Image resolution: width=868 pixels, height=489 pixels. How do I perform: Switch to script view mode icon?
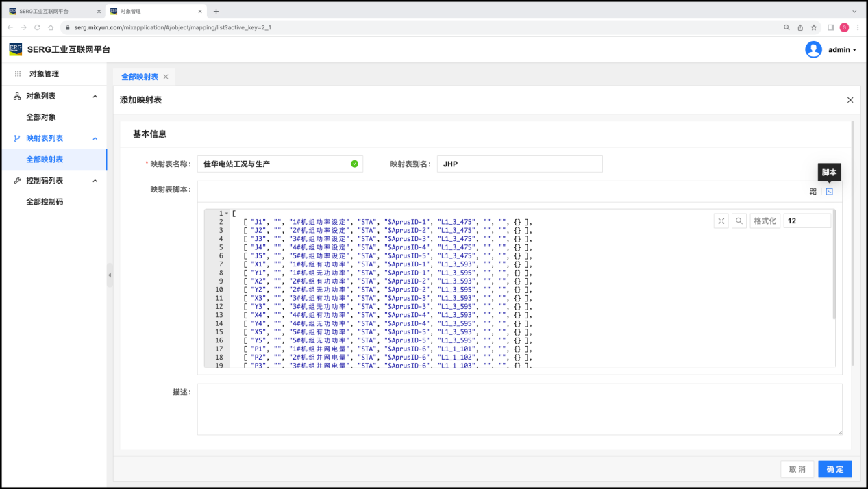pos(829,192)
